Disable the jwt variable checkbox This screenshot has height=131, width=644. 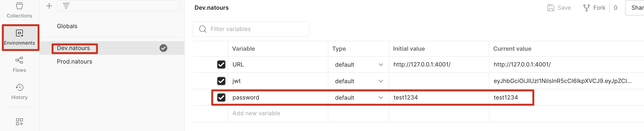click(221, 81)
